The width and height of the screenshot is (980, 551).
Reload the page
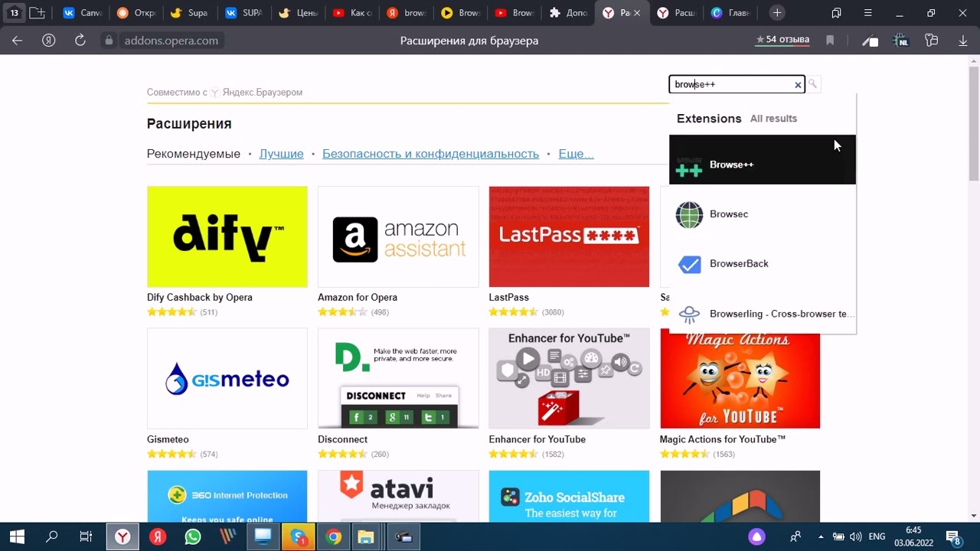[x=80, y=41]
